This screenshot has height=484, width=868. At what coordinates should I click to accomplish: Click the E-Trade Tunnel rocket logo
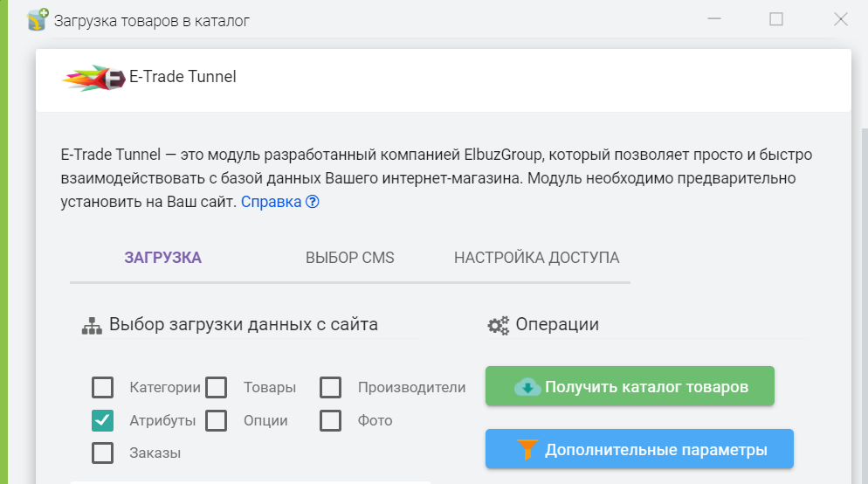(x=93, y=78)
